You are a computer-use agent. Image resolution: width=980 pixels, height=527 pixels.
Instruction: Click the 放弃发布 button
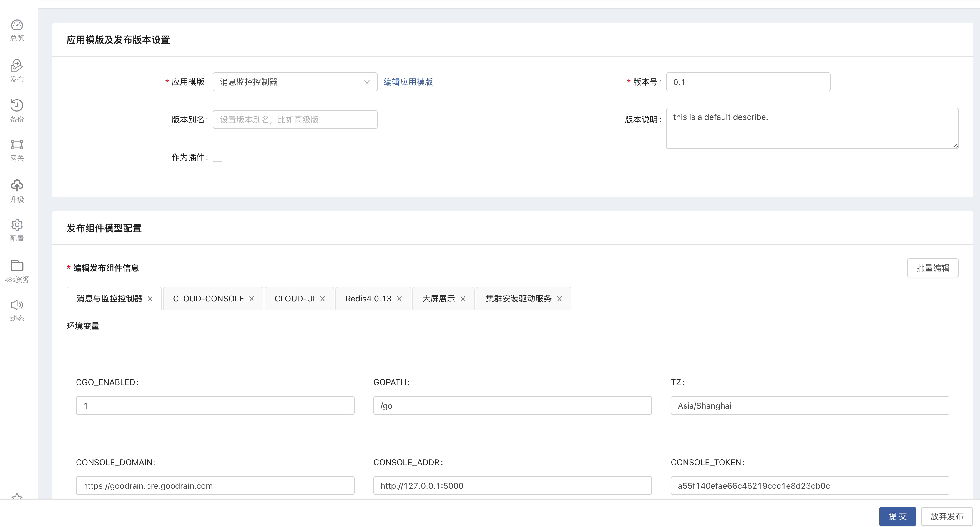(x=947, y=516)
